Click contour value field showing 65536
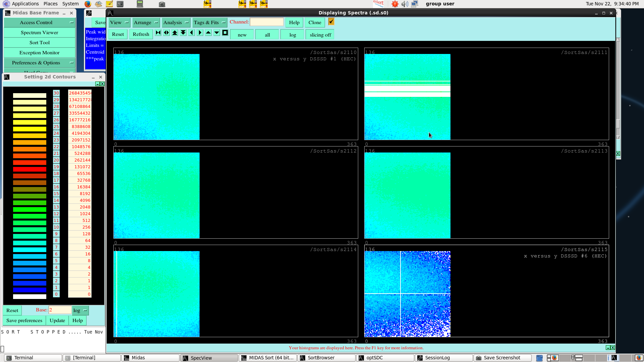This screenshot has height=362, width=644. click(80, 174)
